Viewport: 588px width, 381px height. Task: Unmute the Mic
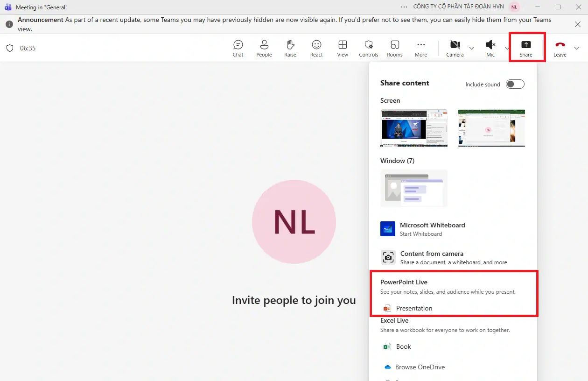pos(490,48)
